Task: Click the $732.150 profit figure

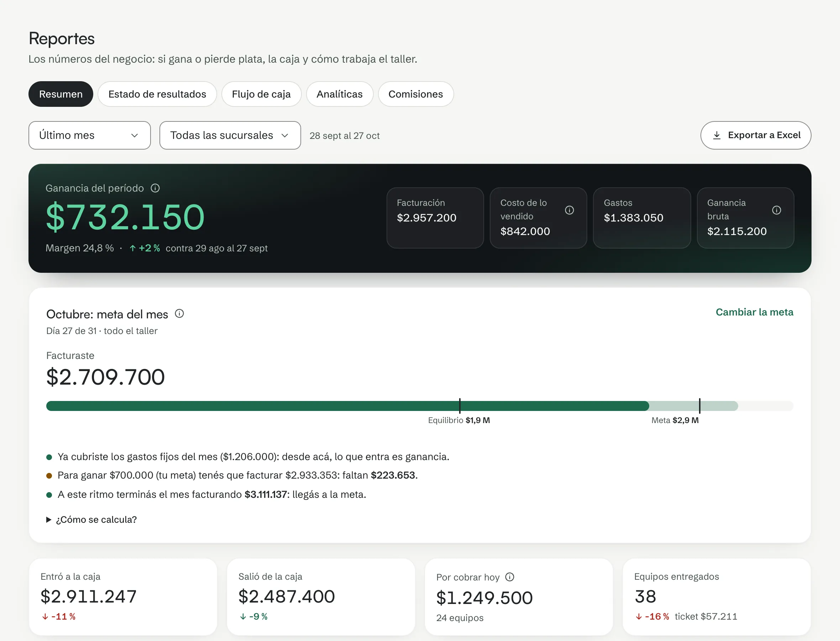Action: tap(125, 218)
